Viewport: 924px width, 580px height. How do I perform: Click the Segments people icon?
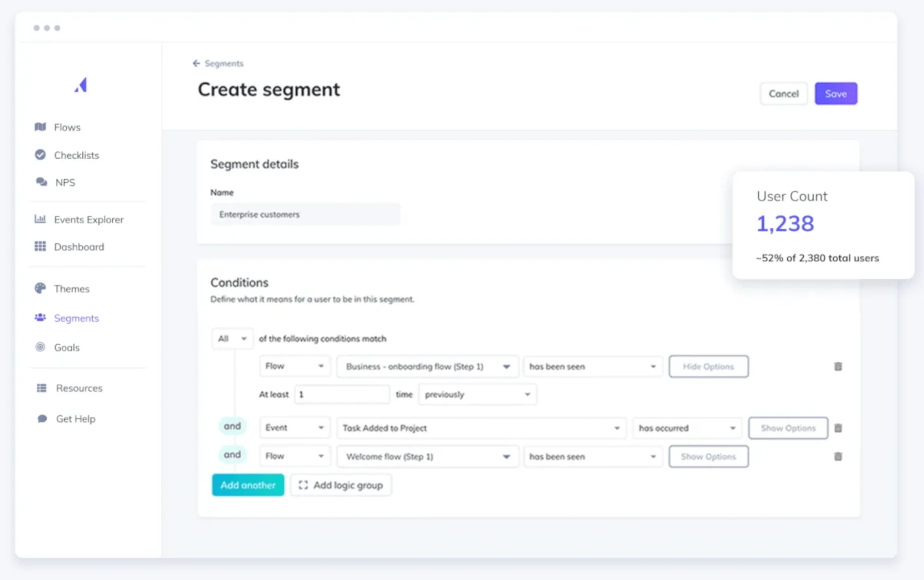[x=40, y=317]
